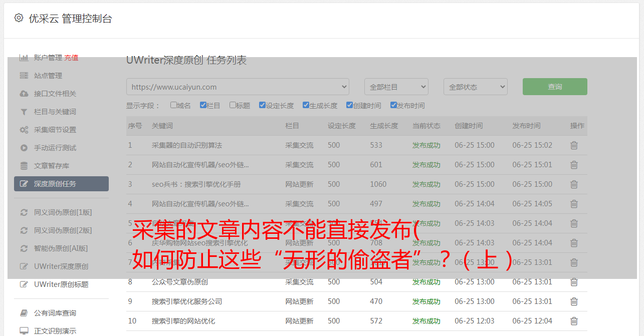Click trash icon for row 3 seo兵书
This screenshot has width=644, height=336.
(574, 184)
